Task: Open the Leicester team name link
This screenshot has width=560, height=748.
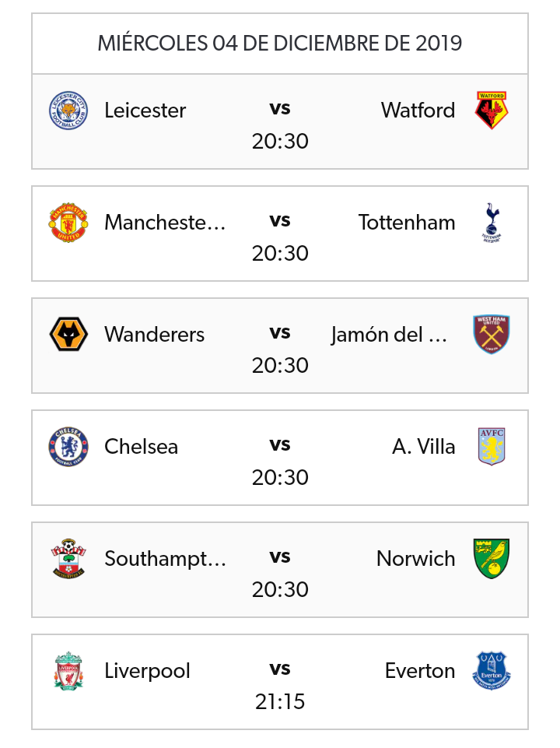Action: click(145, 111)
